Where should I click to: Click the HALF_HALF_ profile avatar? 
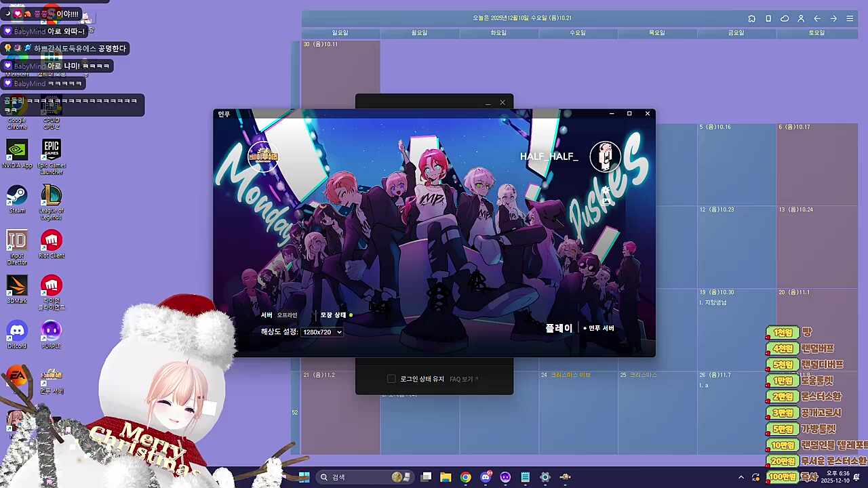pyautogui.click(x=605, y=157)
